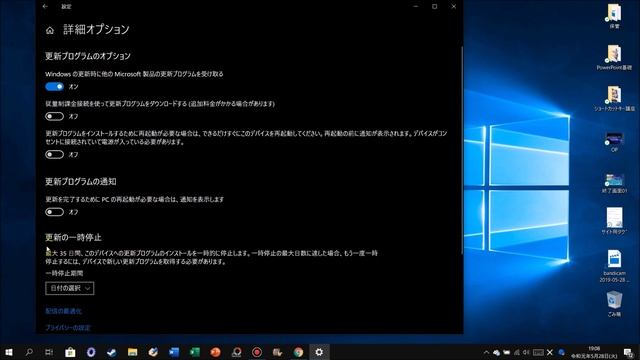Open the volume speaker tray icon
This screenshot has height=360, width=640.
(x=527, y=352)
